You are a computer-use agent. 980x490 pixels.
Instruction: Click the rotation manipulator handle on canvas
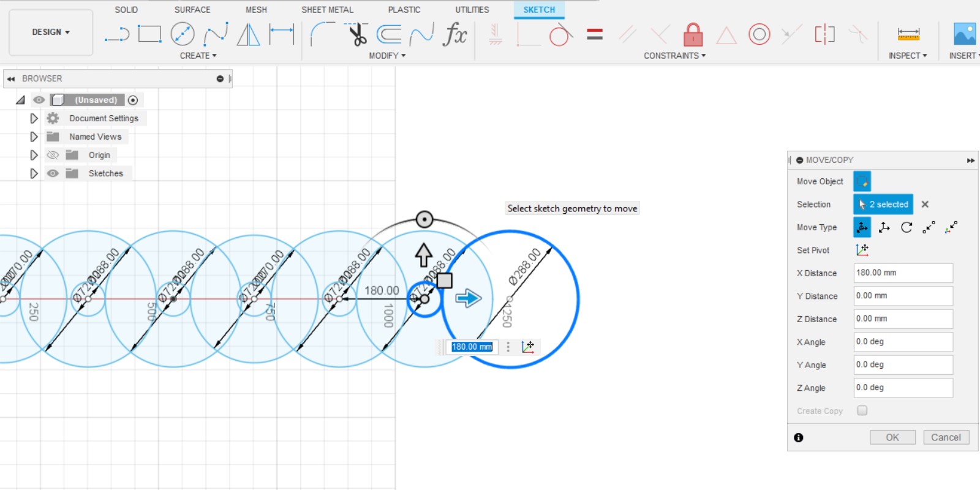tap(424, 219)
